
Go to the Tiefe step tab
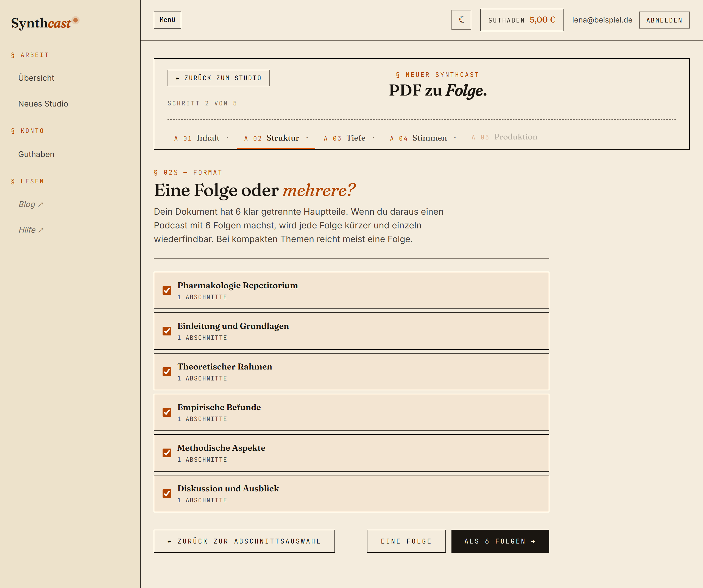[349, 138]
